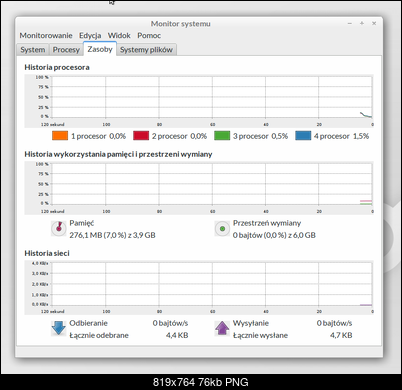402x390 pixels.
Task: Click the 4,4 KB received total
Action: [x=177, y=335]
